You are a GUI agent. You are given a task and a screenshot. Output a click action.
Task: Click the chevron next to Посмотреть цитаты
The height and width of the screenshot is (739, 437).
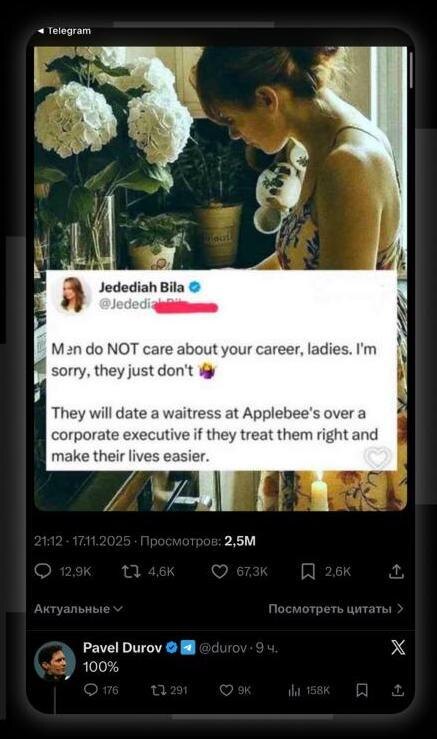(400, 608)
